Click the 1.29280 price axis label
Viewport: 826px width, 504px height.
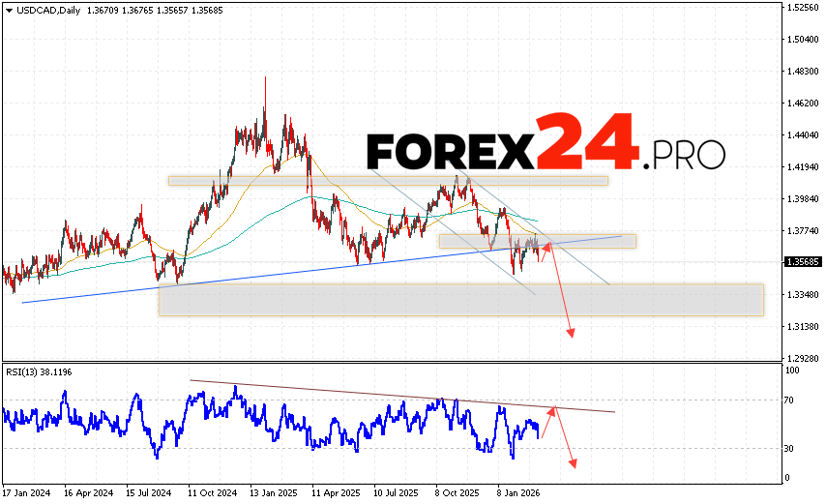(x=803, y=357)
